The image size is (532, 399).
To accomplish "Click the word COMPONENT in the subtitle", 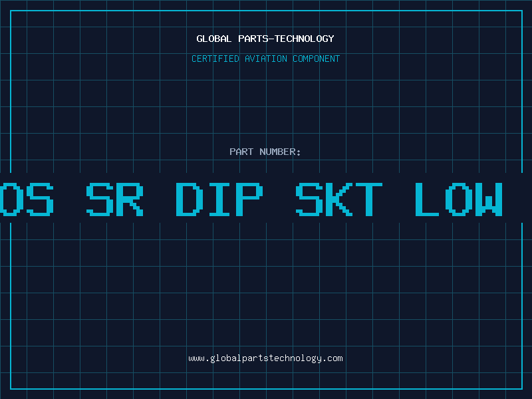I will pos(317,59).
